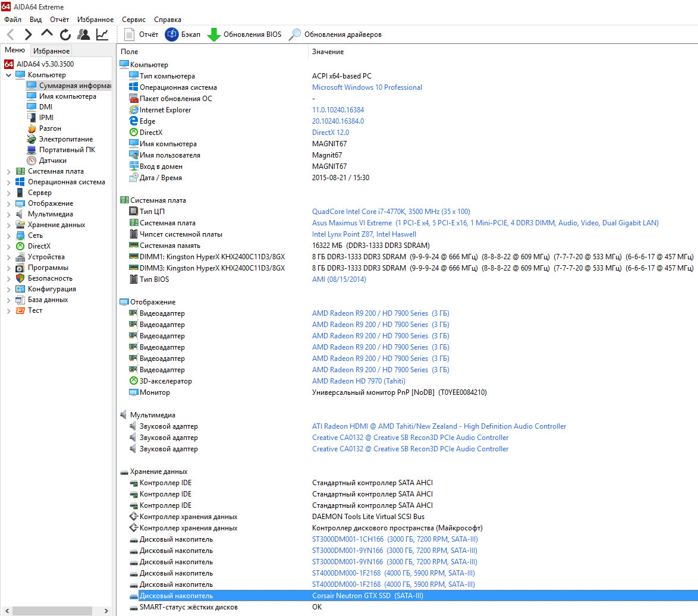Click AIDA64 v5.30.3500 root icon

[x=8, y=64]
